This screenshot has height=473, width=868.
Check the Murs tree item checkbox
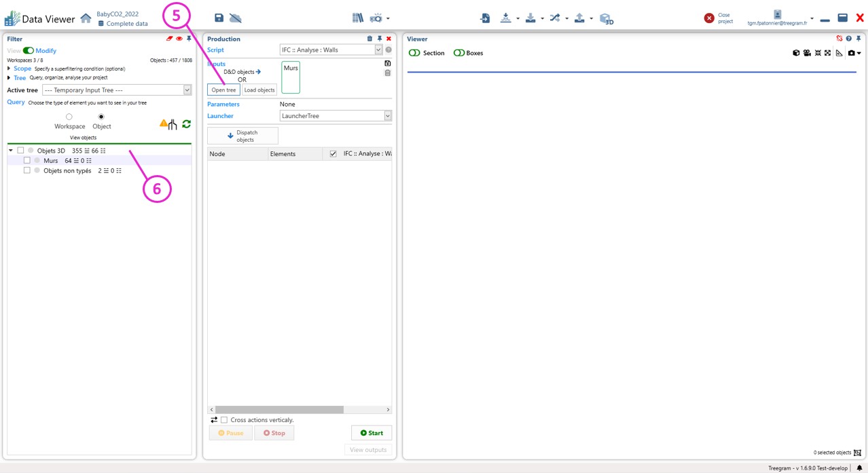pos(27,161)
